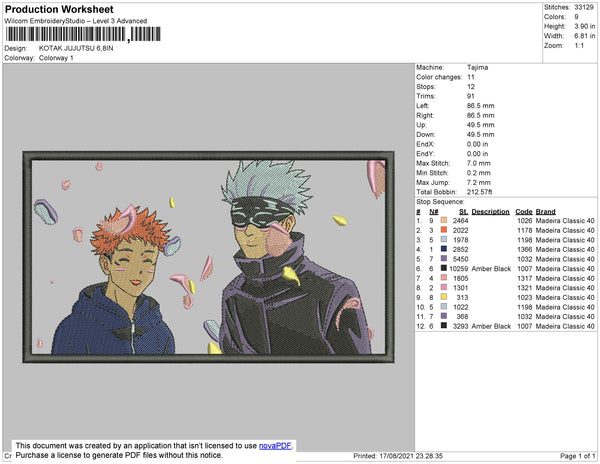
Task: Click the navy swatch in stop row 4
Action: point(444,249)
